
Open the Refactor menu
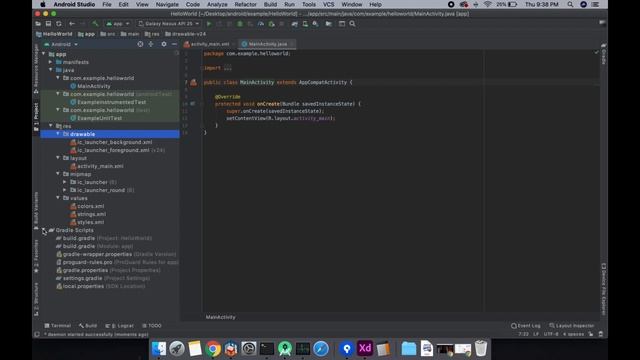[x=245, y=4]
